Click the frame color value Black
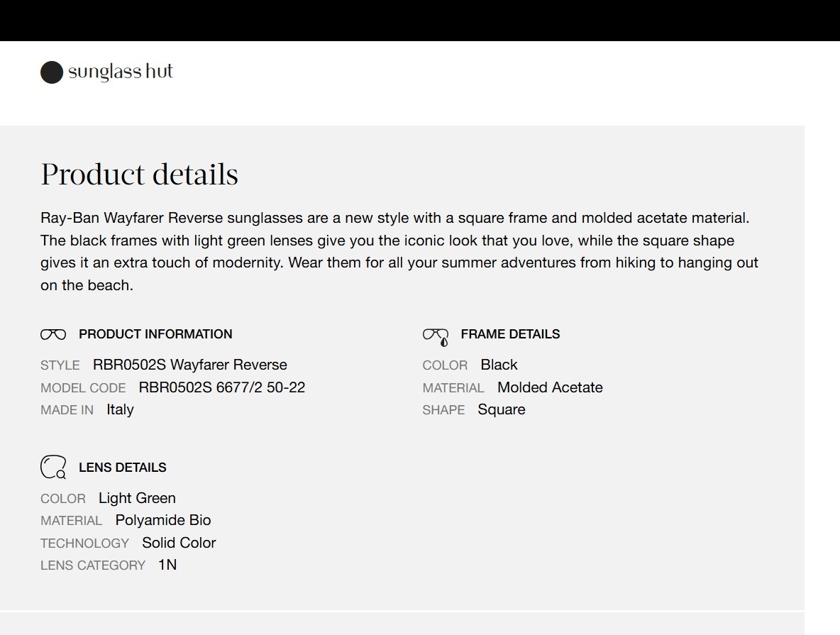The height and width of the screenshot is (635, 840). [499, 365]
